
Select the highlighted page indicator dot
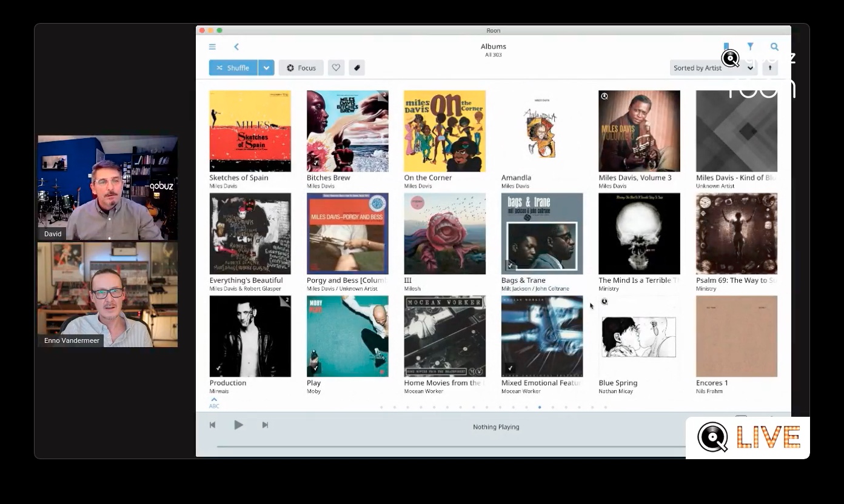pos(540,407)
